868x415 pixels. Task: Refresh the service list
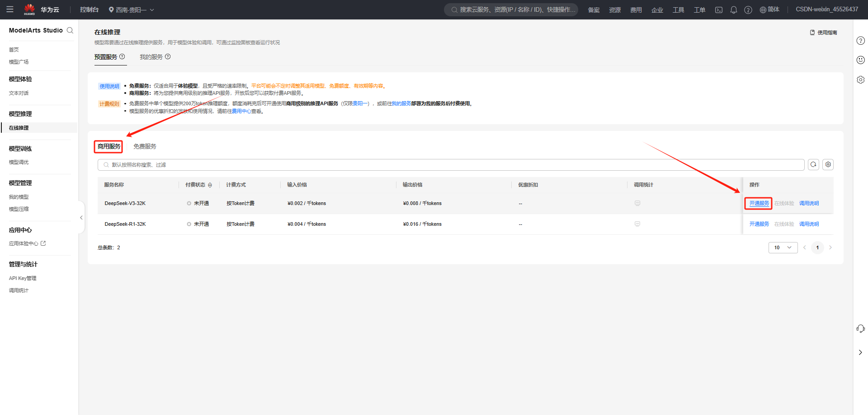click(x=813, y=164)
